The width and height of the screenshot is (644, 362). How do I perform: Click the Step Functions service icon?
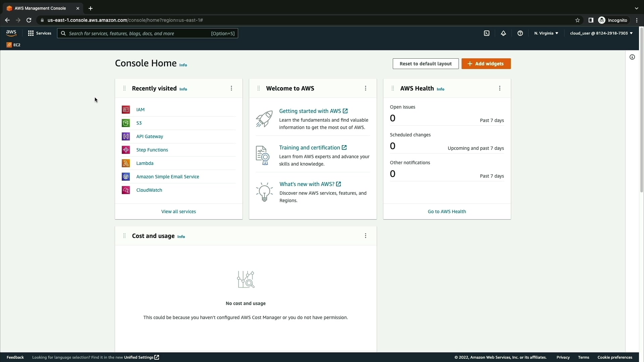126,150
